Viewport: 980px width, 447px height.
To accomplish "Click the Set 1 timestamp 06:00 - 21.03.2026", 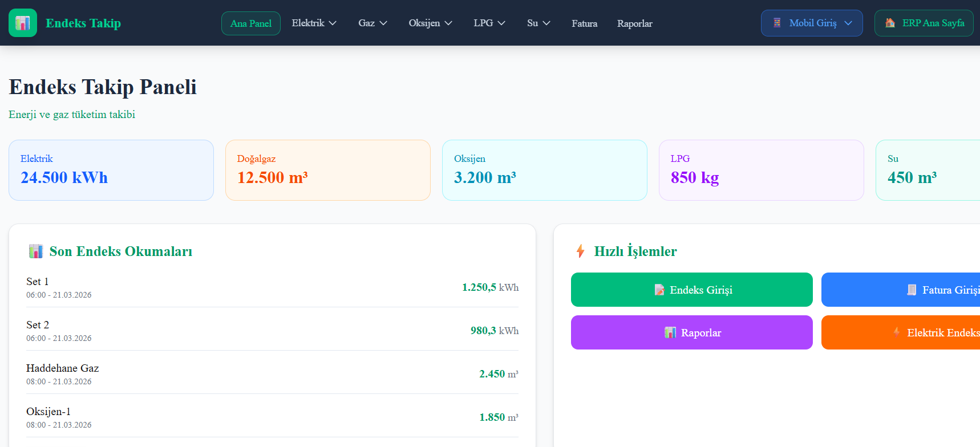I will pyautogui.click(x=59, y=295).
